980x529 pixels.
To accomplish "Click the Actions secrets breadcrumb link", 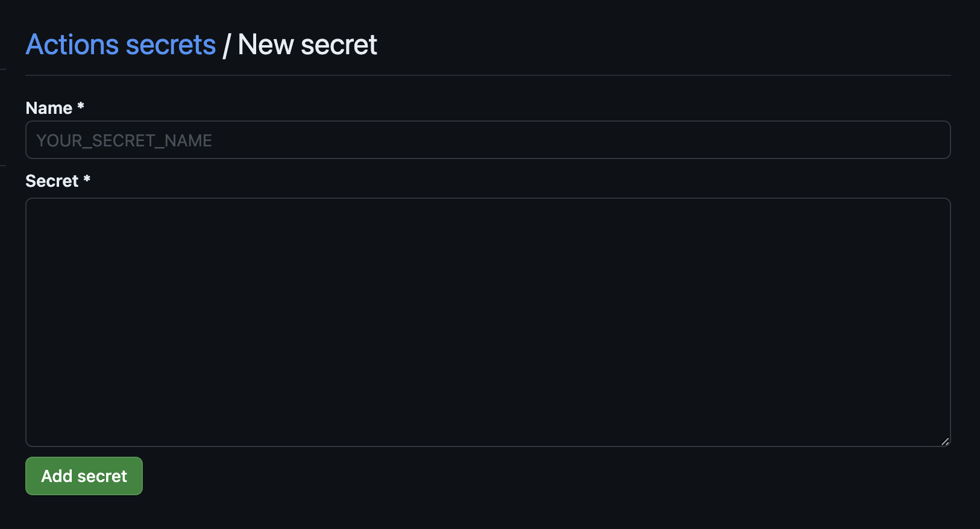I will pyautogui.click(x=121, y=45).
